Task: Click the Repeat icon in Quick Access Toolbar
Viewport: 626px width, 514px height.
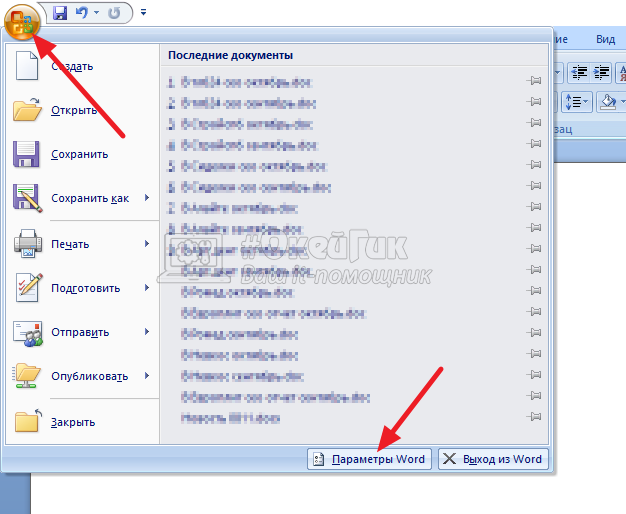Action: pyautogui.click(x=114, y=13)
